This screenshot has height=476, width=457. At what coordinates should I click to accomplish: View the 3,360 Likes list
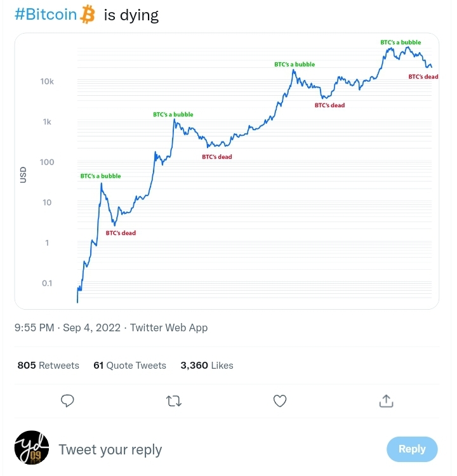[x=207, y=365]
